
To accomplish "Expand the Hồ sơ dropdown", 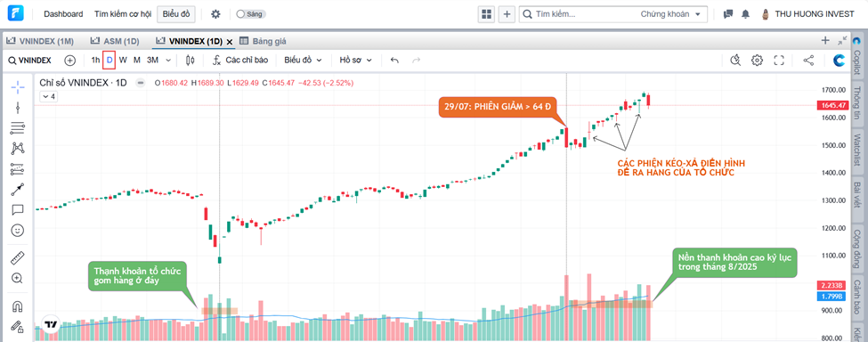I will click(355, 60).
